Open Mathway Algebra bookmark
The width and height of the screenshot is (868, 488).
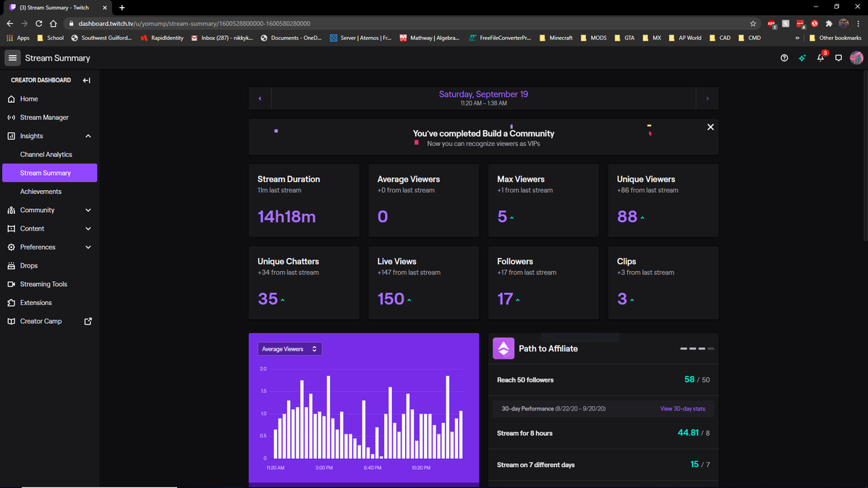click(x=430, y=38)
